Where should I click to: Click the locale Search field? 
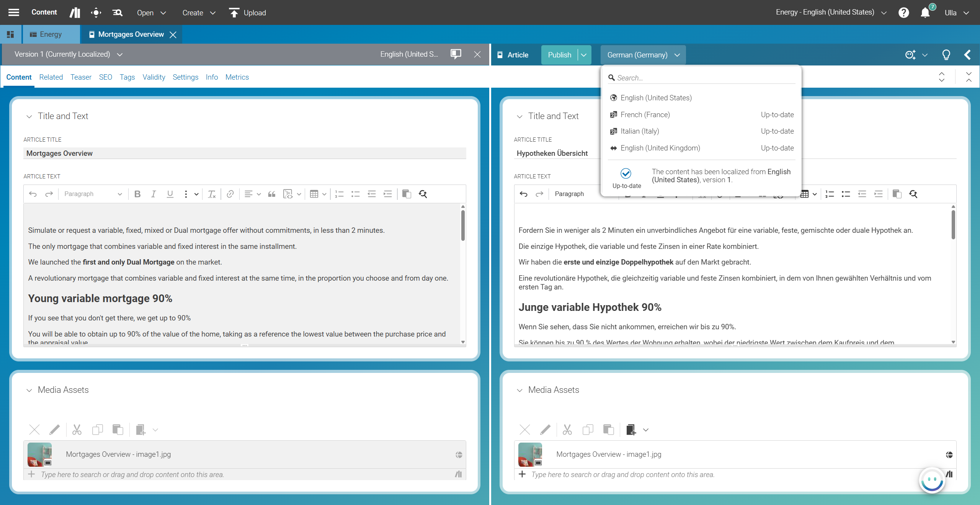click(x=704, y=78)
